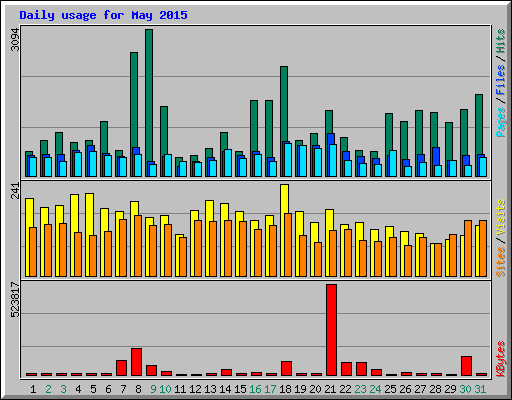Click day 28 on the x-axis

pos(435,389)
